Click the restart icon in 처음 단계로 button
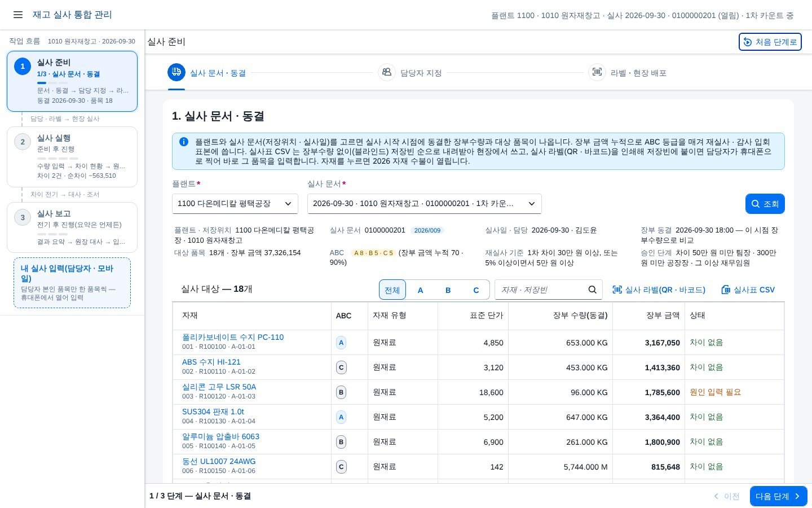Viewport: 812px width, 508px height. point(748,42)
